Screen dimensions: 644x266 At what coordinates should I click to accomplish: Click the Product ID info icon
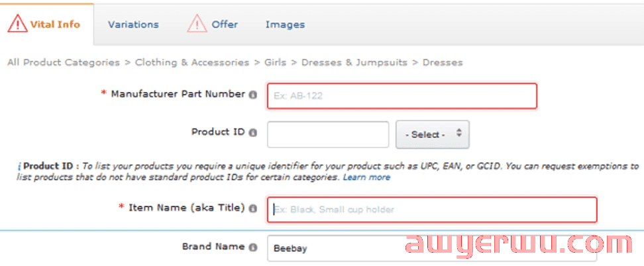253,133
